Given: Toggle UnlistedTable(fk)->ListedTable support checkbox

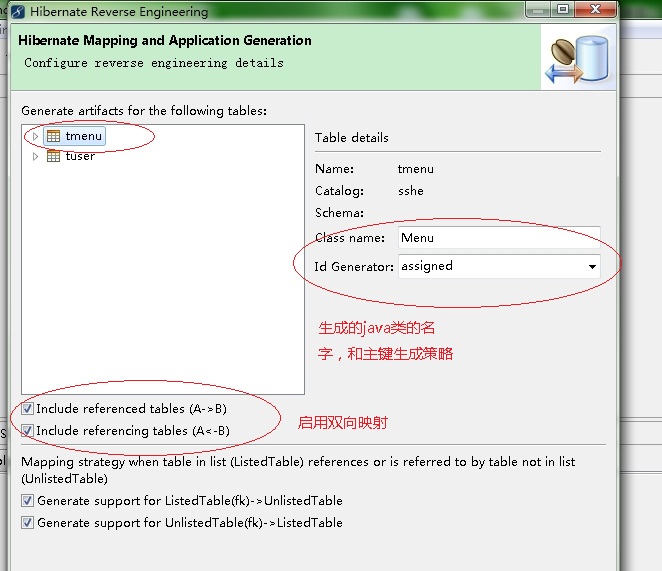Looking at the screenshot, I should coord(27,522).
